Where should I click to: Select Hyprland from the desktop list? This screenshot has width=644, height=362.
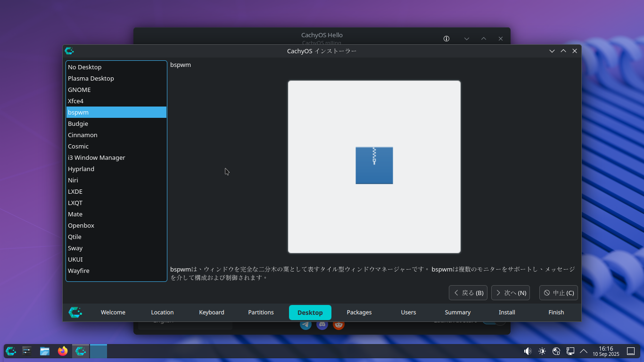81,169
